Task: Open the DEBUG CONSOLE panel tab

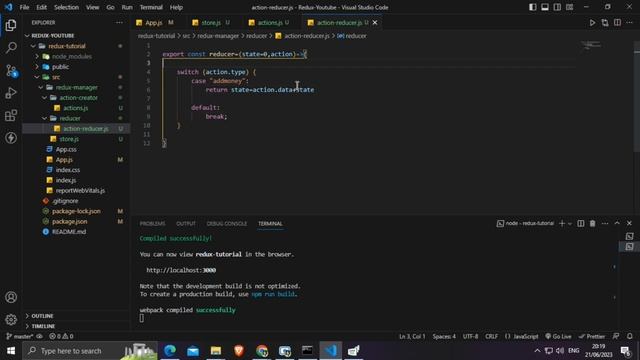Action: 227,224
